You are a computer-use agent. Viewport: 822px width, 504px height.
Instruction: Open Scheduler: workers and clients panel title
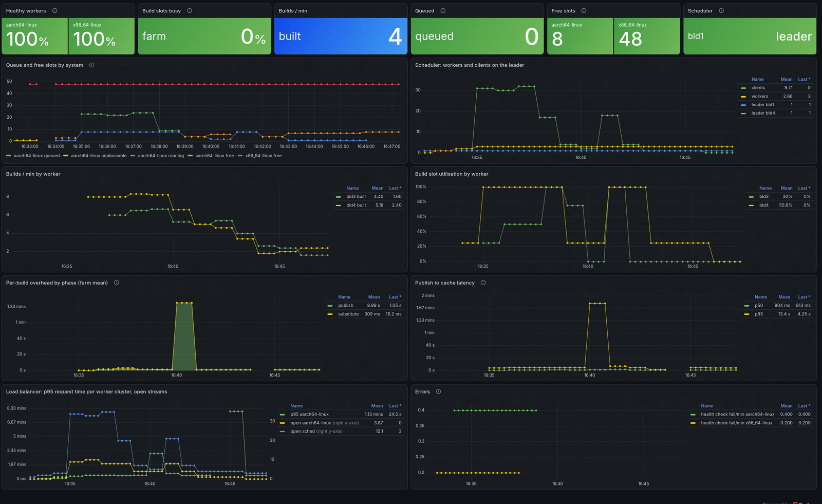click(x=470, y=65)
